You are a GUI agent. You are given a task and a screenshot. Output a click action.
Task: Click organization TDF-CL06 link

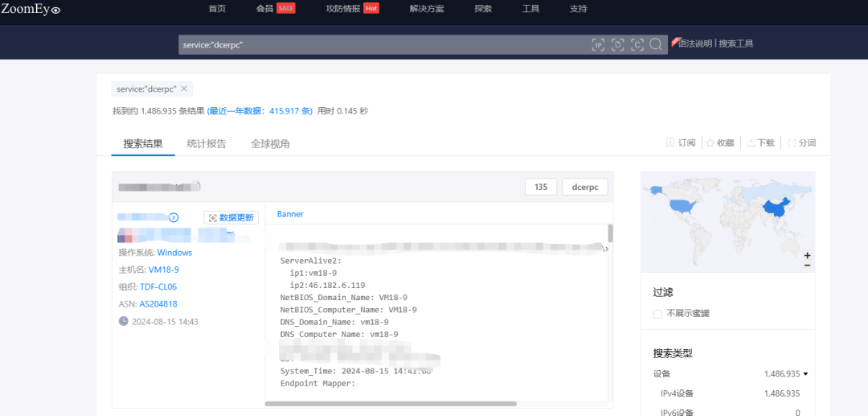click(x=158, y=287)
